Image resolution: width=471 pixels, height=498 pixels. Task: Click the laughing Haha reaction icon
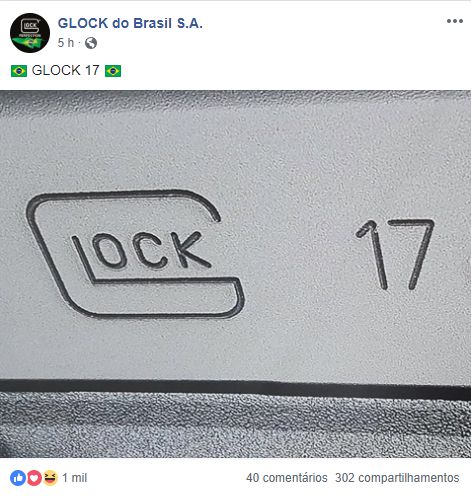point(50,478)
